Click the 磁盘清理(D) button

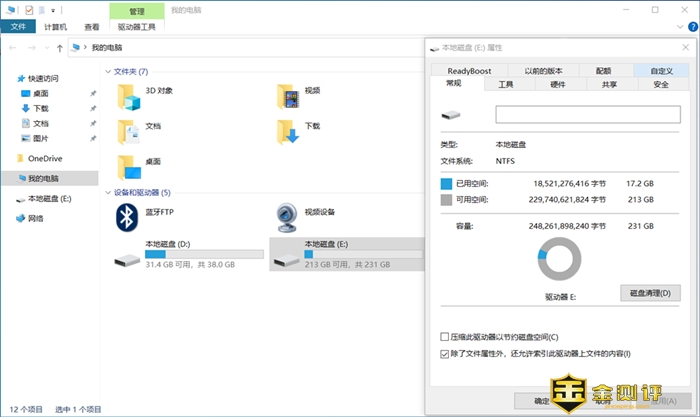pos(650,292)
